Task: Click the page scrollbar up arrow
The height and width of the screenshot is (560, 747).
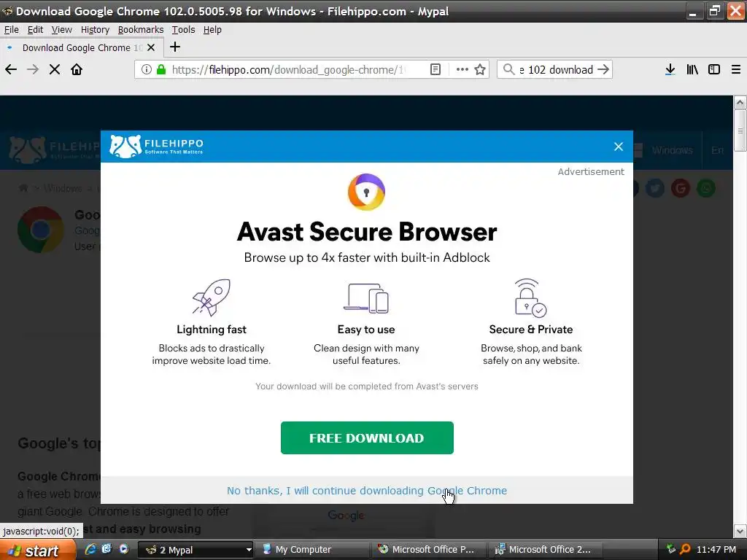Action: click(740, 102)
